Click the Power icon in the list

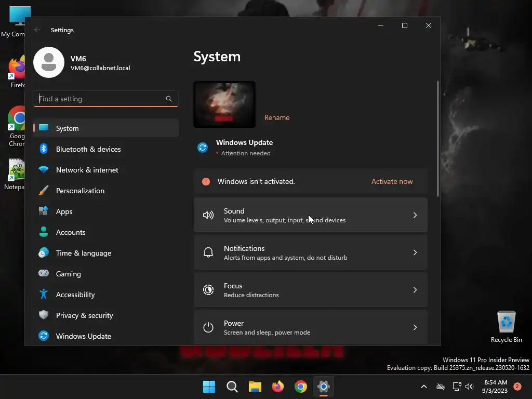208,327
